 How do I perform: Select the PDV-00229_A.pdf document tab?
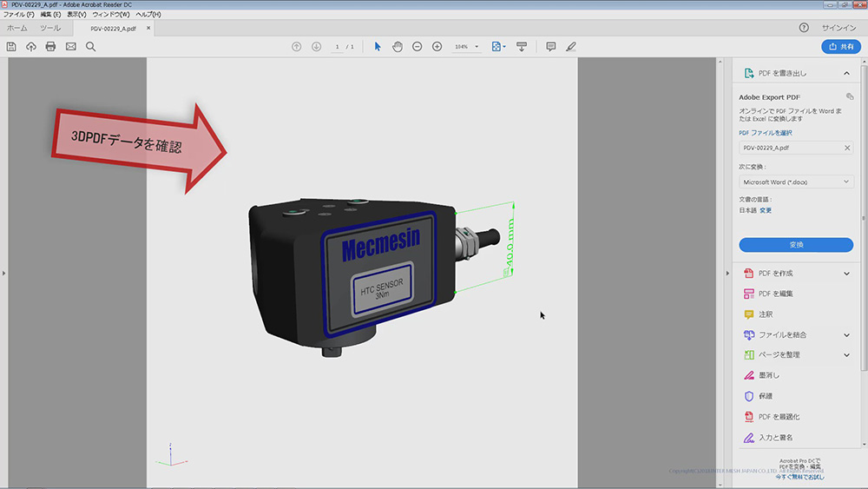click(x=113, y=29)
